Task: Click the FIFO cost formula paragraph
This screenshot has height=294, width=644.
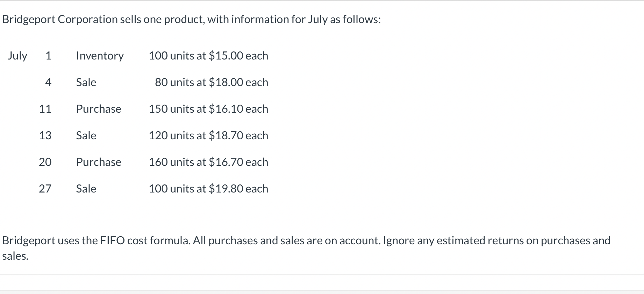Action: pyautogui.click(x=306, y=241)
